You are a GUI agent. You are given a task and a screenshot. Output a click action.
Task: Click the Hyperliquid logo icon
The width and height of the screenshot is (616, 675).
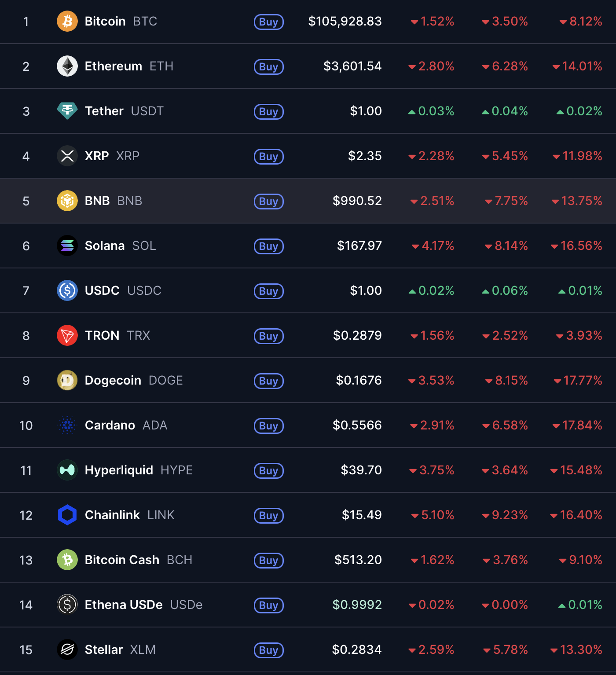coord(67,470)
